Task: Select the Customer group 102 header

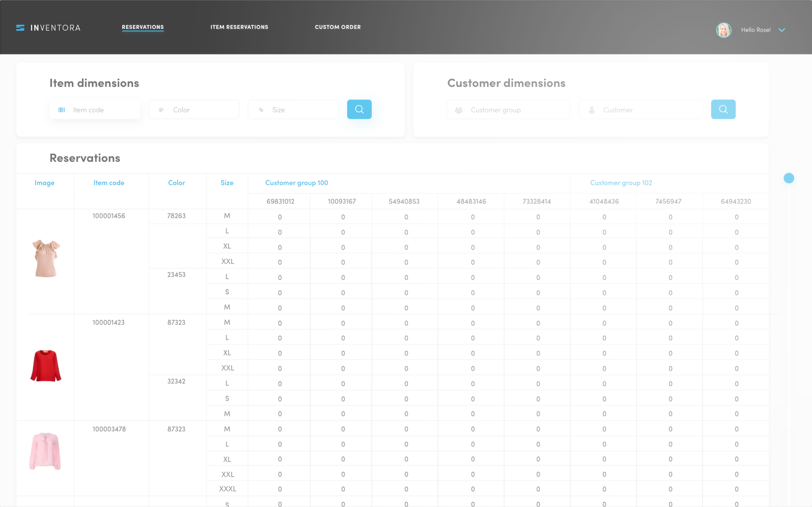Action: [621, 183]
